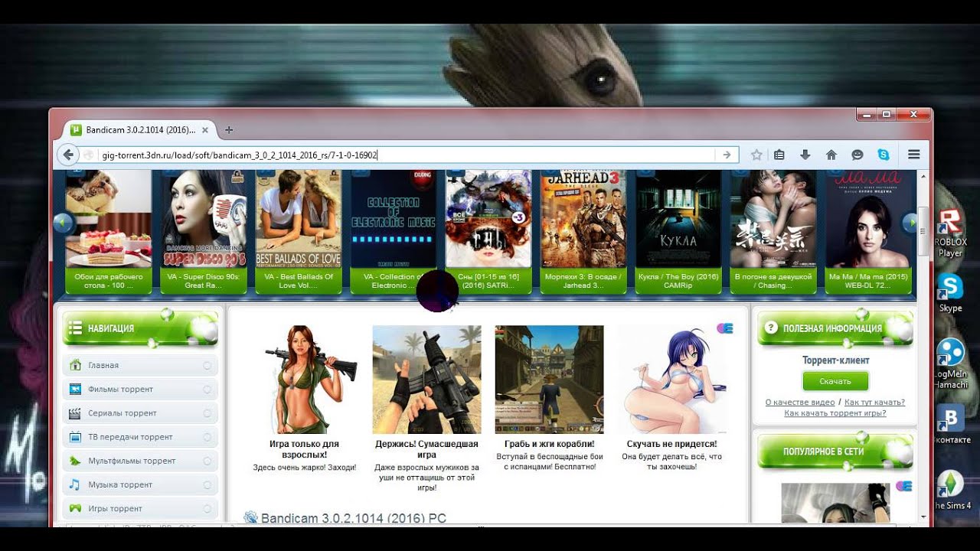Click the house icon beside Главная

click(x=75, y=365)
